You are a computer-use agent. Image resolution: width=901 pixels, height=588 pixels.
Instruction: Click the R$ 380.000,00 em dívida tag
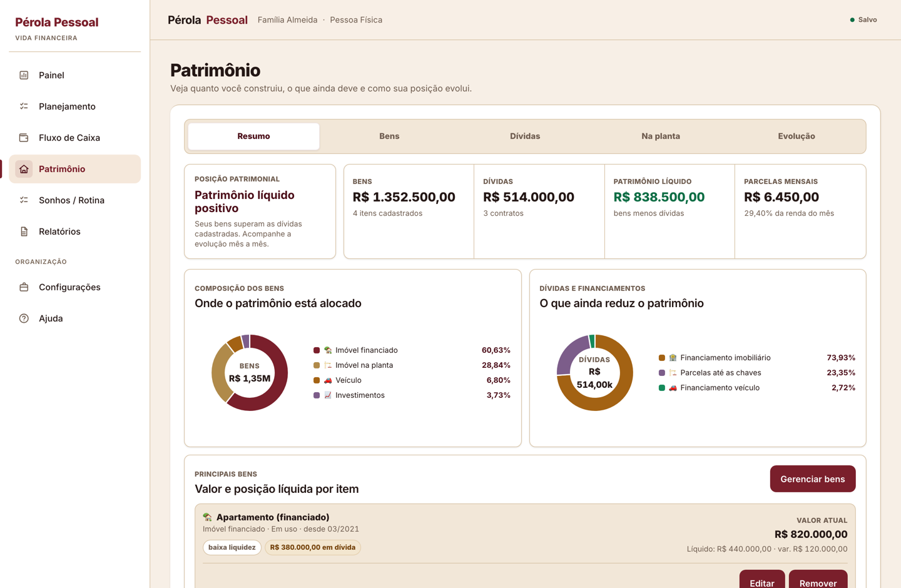(x=313, y=547)
